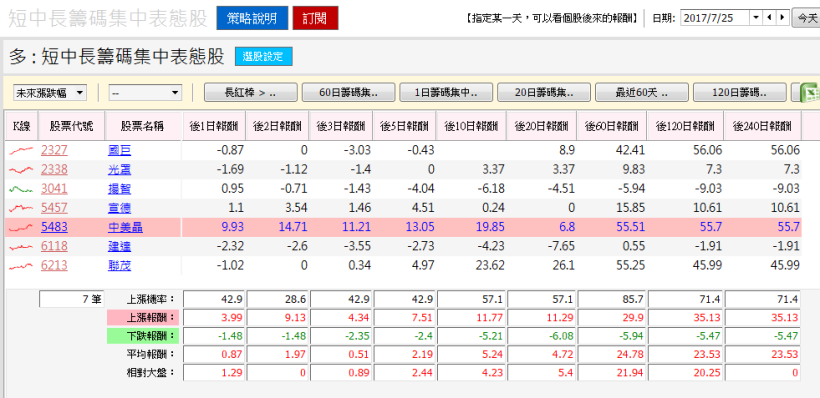This screenshot has height=398, width=820.
Task: Open stock code link 6118
Action: (54, 246)
